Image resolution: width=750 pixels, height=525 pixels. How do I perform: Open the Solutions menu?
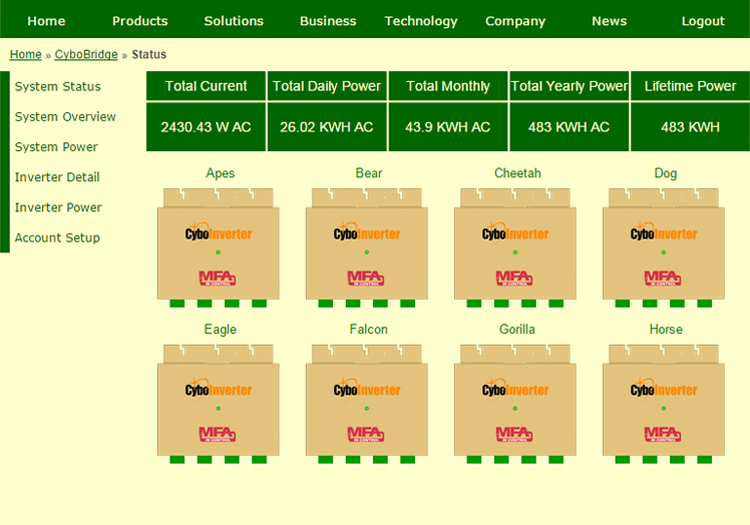pos(234,21)
